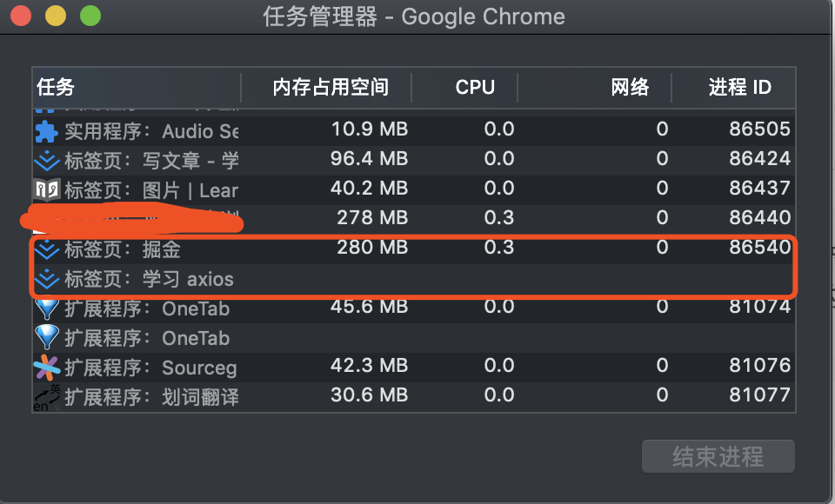
Task: Click the Juejin icon next to 写文章 tab
Action: [x=45, y=160]
